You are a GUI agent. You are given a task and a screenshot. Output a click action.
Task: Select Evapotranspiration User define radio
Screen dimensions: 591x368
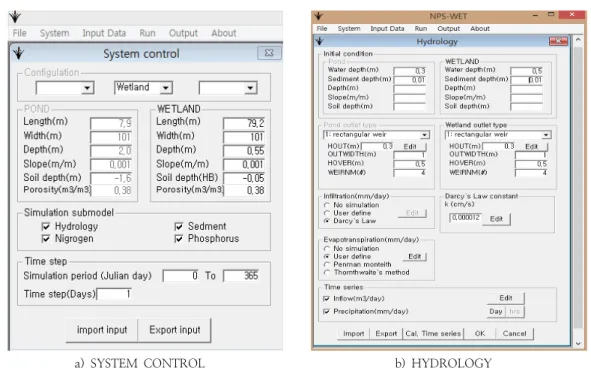pyautogui.click(x=327, y=256)
